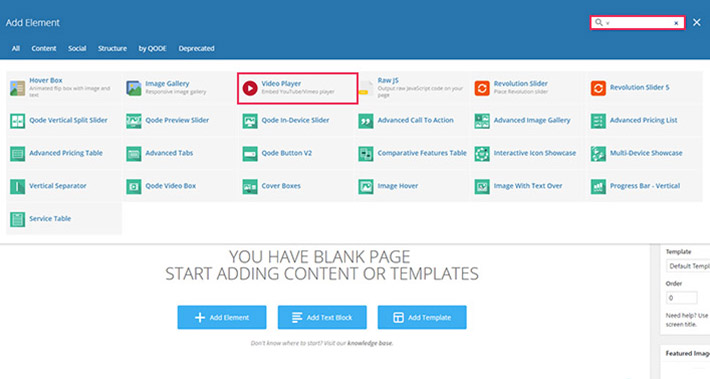The width and height of the screenshot is (710, 379).
Task: Choose Qode Preview Slider icon
Action: [134, 121]
